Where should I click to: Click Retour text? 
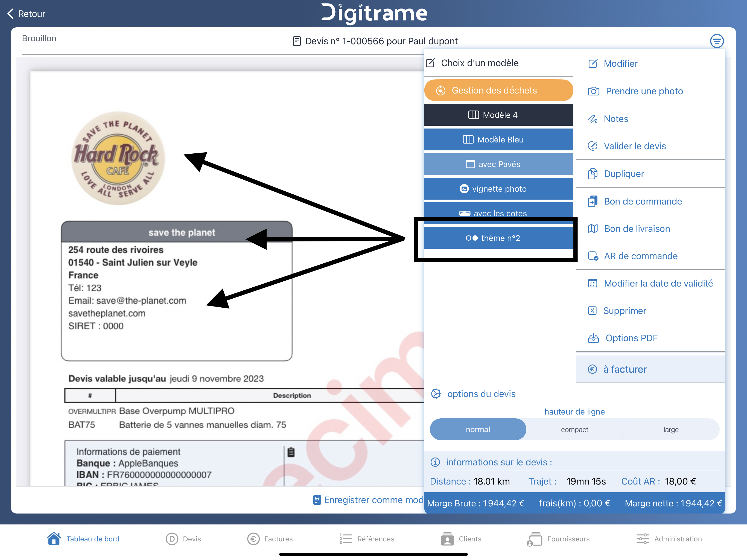(x=31, y=14)
